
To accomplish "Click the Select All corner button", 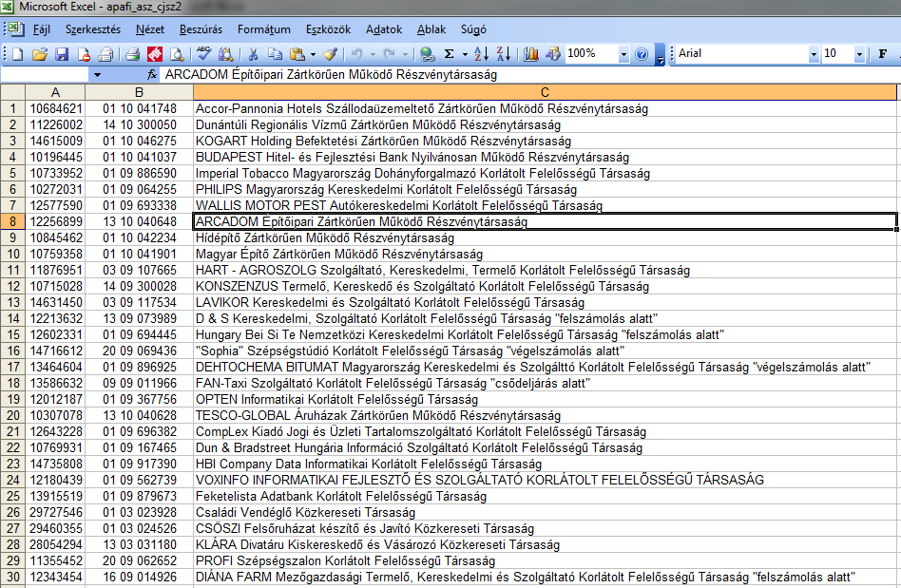I will 12,92.
